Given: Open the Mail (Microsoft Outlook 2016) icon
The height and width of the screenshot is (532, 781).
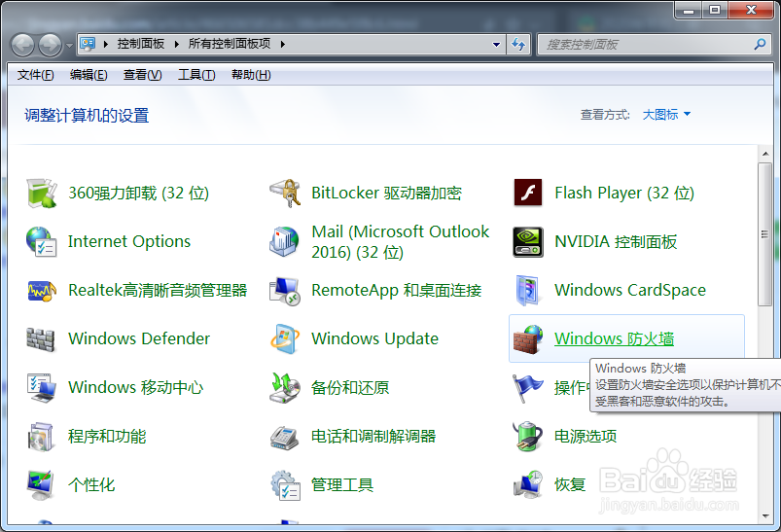Looking at the screenshot, I should pos(285,241).
